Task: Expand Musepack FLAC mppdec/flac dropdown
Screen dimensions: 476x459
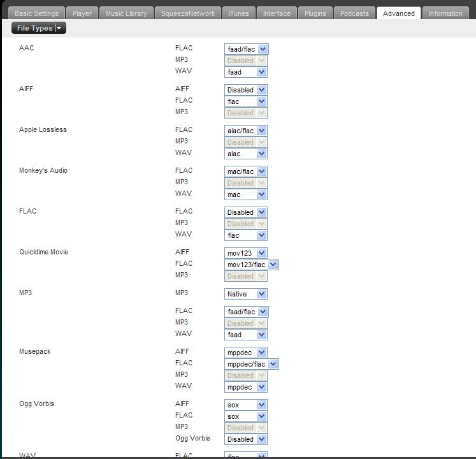Action: pyautogui.click(x=251, y=364)
